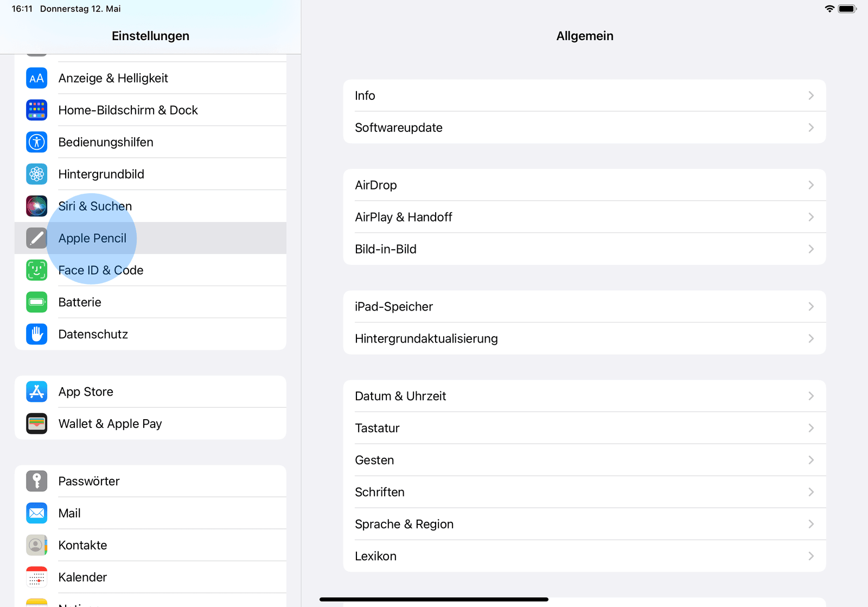
Task: Tap the Mail envelope icon
Action: point(37,514)
